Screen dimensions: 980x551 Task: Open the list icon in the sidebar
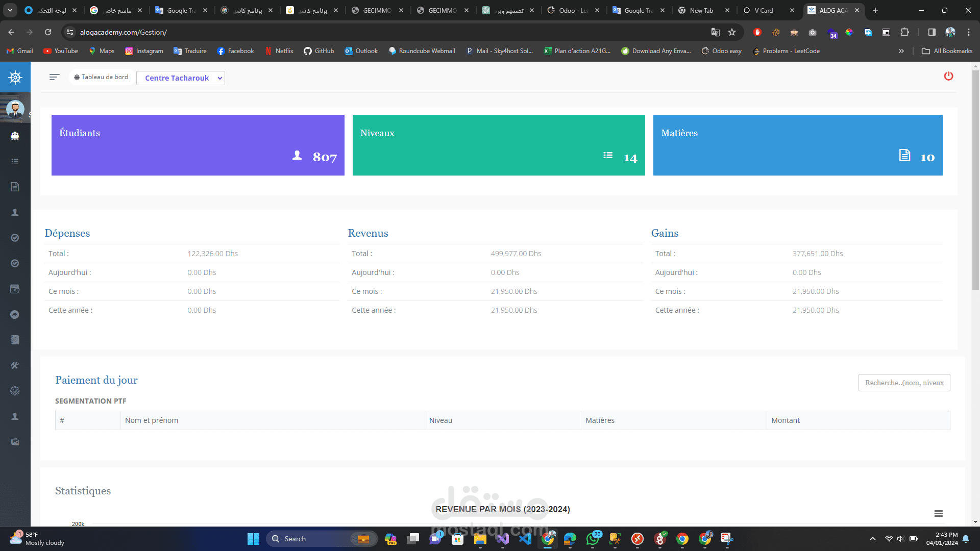pyautogui.click(x=15, y=161)
